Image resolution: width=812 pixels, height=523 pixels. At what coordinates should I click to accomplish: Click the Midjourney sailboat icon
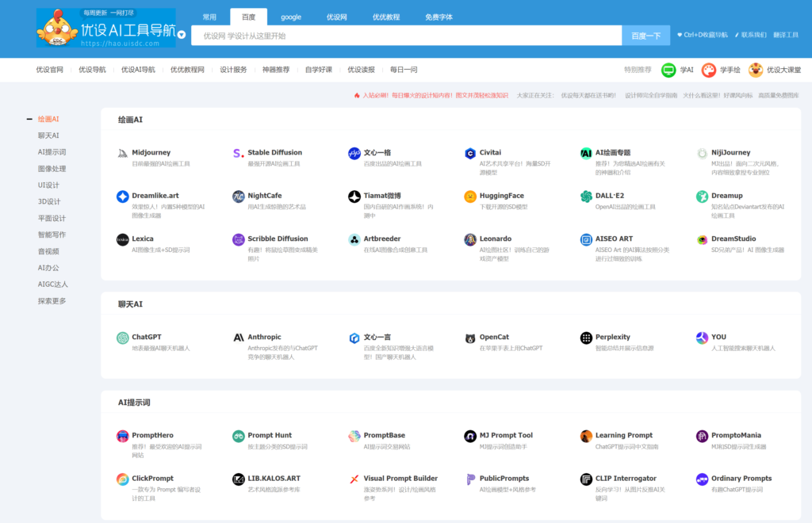click(x=122, y=153)
